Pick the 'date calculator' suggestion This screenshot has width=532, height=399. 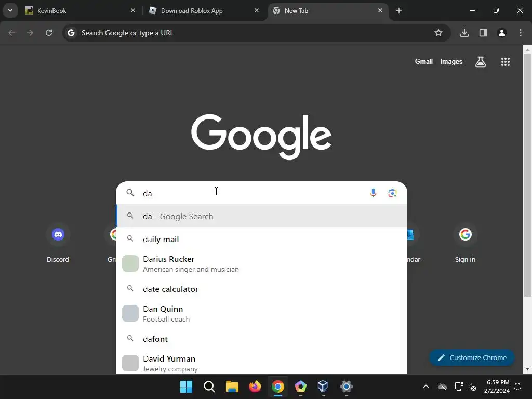point(262,289)
